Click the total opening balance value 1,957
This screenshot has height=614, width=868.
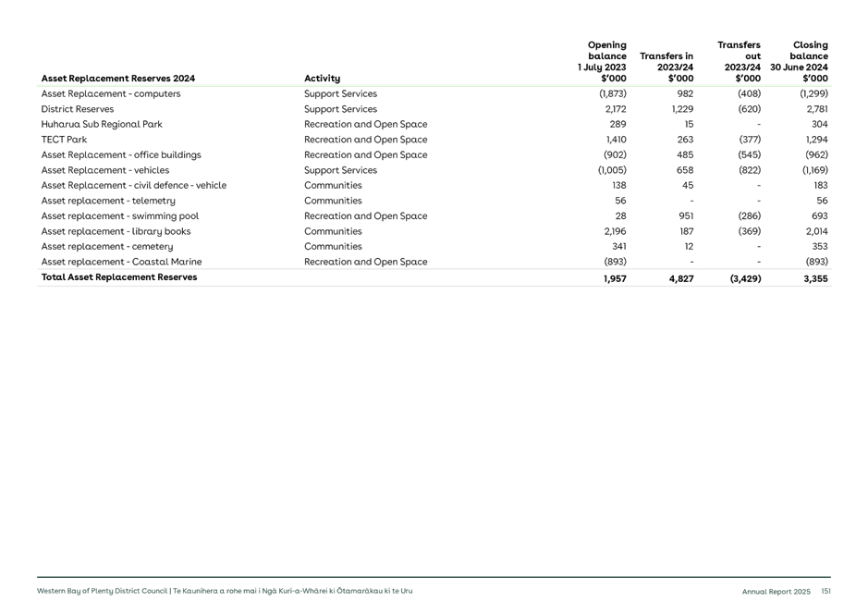(614, 278)
